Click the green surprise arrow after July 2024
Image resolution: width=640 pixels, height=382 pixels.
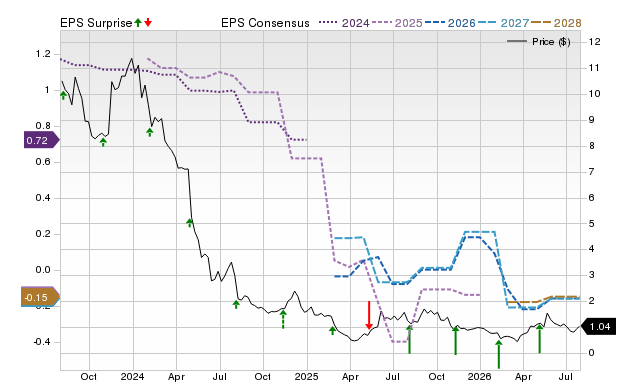(x=236, y=304)
